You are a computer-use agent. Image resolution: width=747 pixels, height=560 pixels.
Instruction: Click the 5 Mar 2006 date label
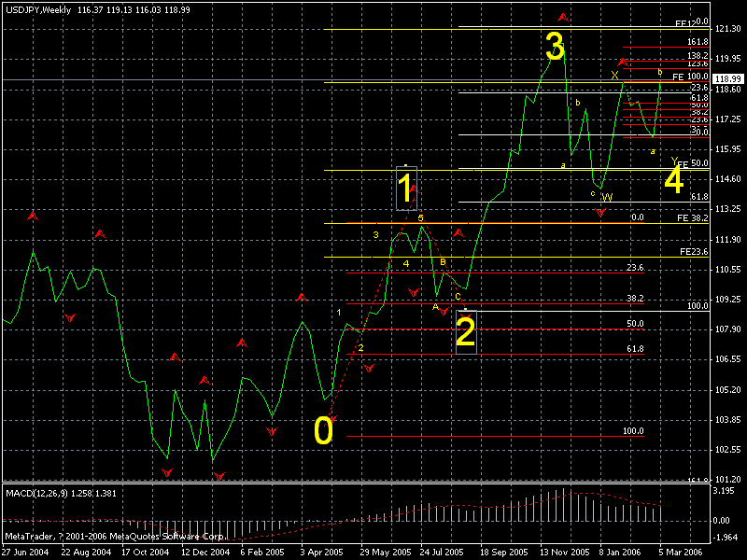pos(680,553)
